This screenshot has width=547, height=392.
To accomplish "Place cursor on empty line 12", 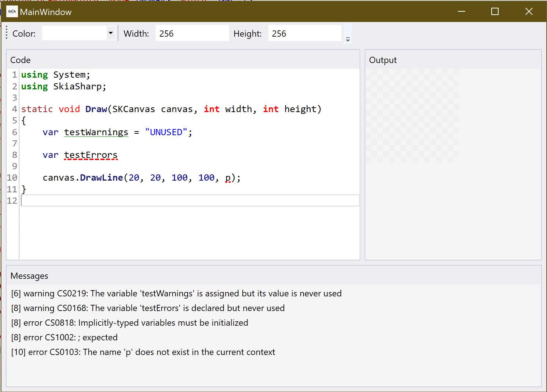I will coord(190,201).
